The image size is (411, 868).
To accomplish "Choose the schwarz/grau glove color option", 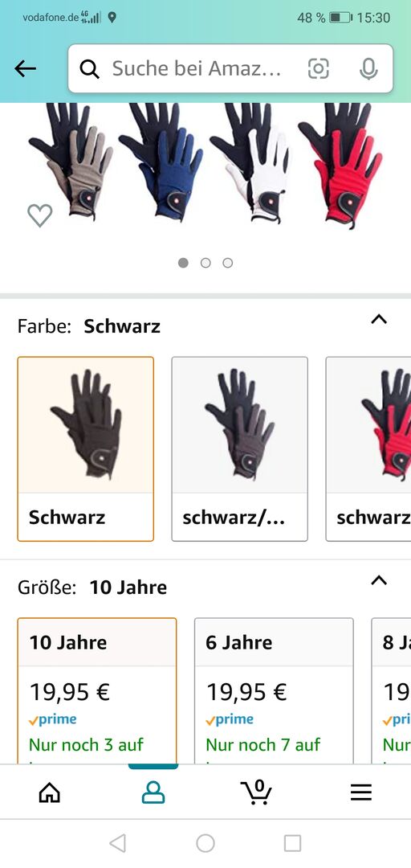I will [x=239, y=449].
